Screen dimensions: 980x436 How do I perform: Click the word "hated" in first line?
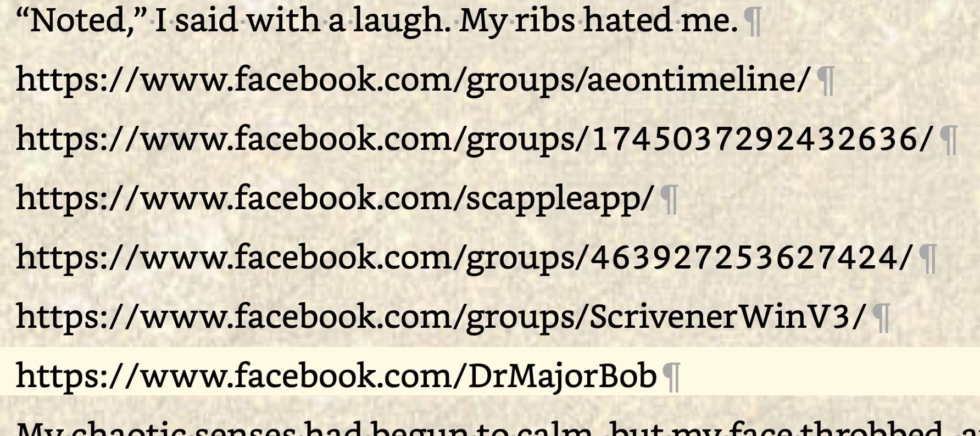627,21
